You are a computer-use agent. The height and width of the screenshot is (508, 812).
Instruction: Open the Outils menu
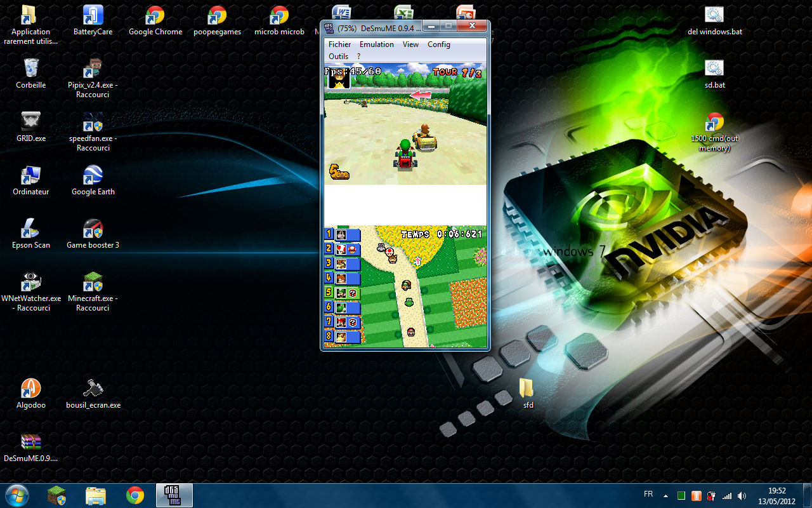point(339,57)
